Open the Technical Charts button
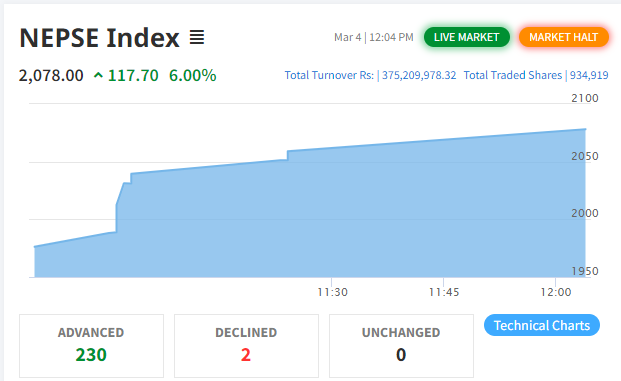 click(542, 325)
